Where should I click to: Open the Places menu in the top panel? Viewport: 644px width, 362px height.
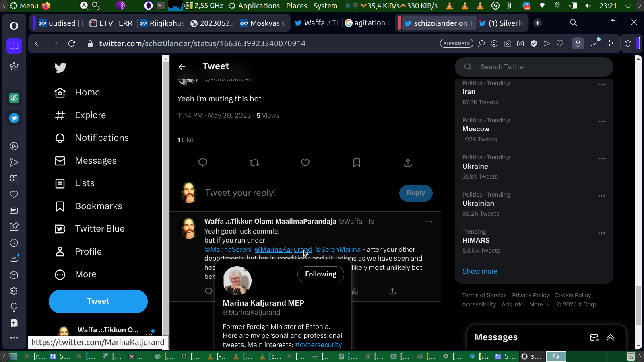pos(297,6)
